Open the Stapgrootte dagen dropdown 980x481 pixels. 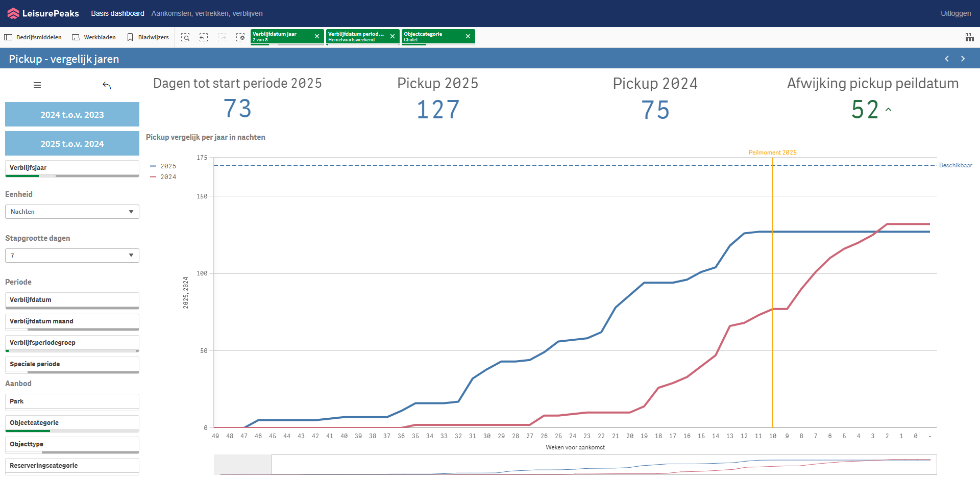pos(72,256)
